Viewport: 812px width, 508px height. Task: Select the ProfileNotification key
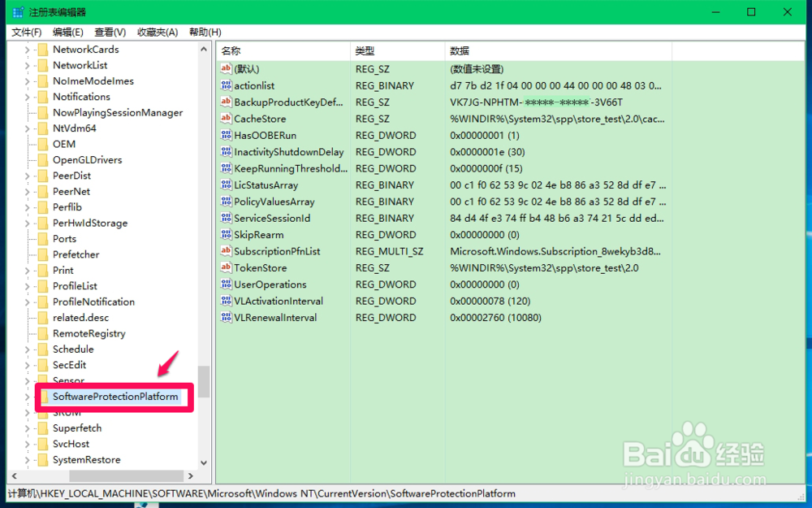(x=93, y=302)
